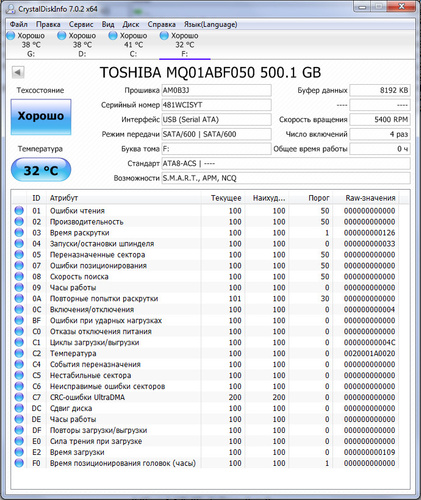Click the Raw-значения column header

point(370,198)
